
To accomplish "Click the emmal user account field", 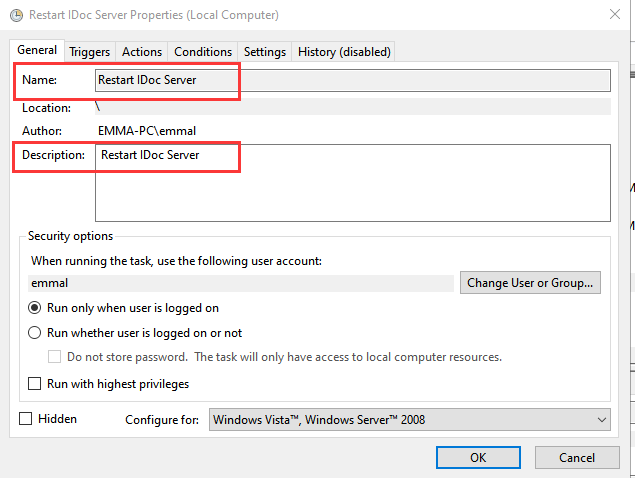I will 240,283.
